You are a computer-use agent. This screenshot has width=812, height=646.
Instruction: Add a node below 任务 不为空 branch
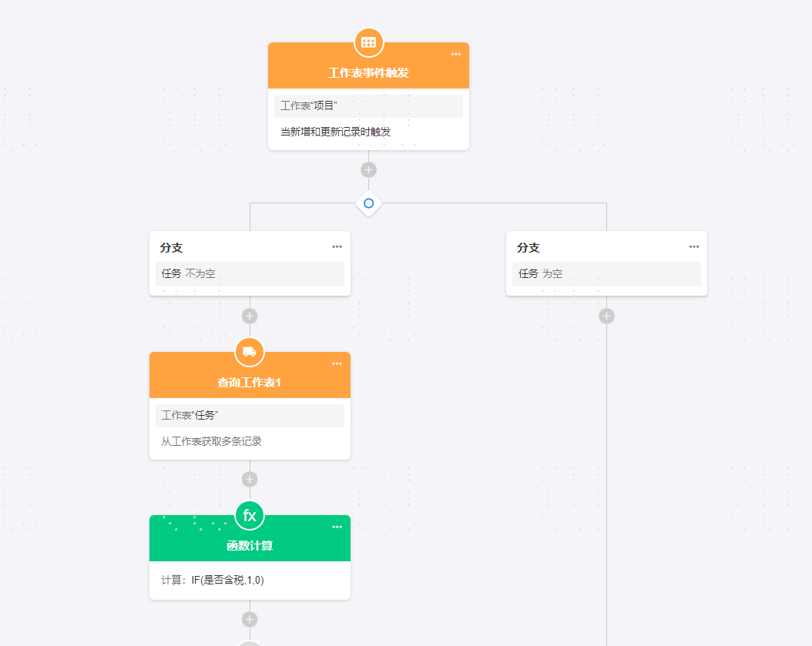[x=250, y=316]
